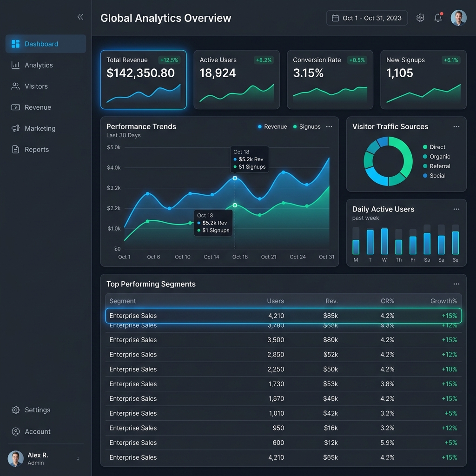Select the Total Revenue card
Image resolution: width=476 pixels, height=476 pixels.
[x=143, y=79]
